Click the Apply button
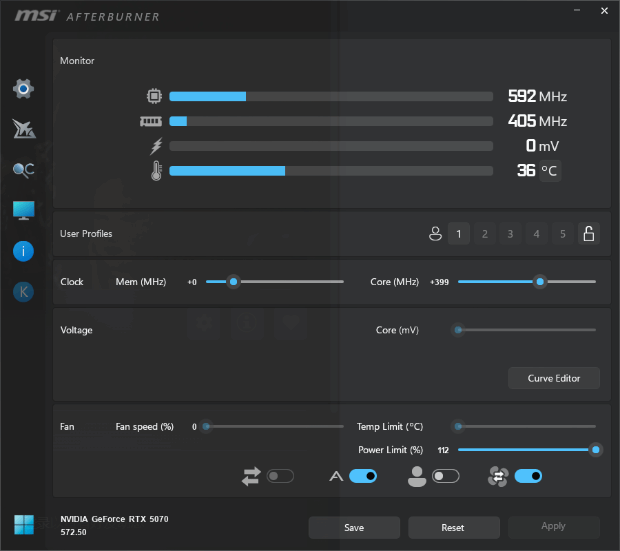The height and width of the screenshot is (551, 620). (x=554, y=526)
